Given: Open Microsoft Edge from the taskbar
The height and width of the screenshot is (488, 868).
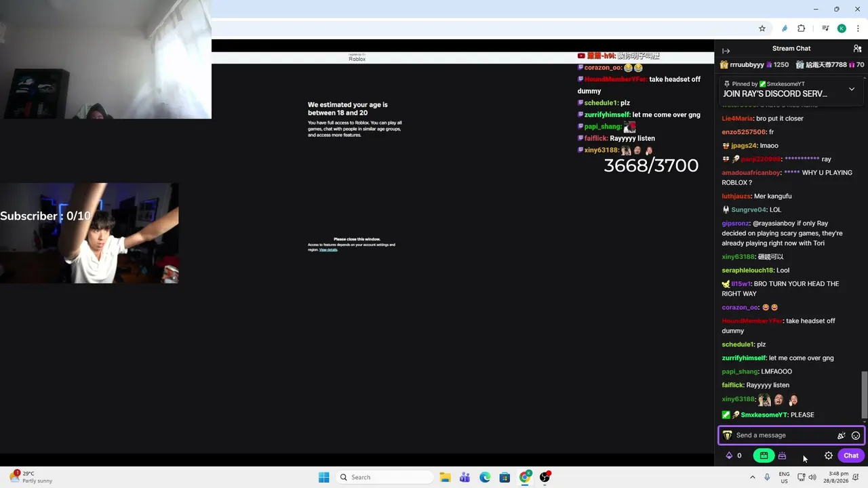Looking at the screenshot, I should tap(485, 477).
